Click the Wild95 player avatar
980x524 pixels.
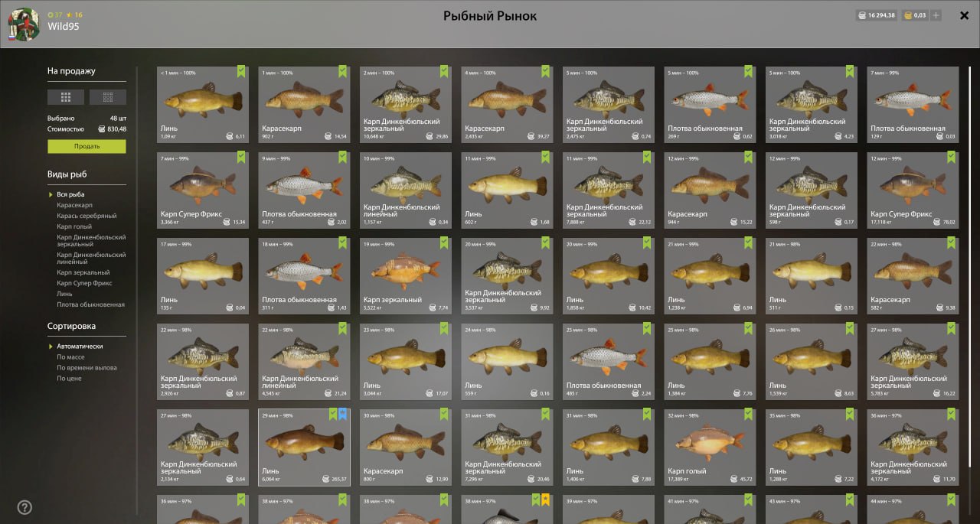click(x=24, y=24)
